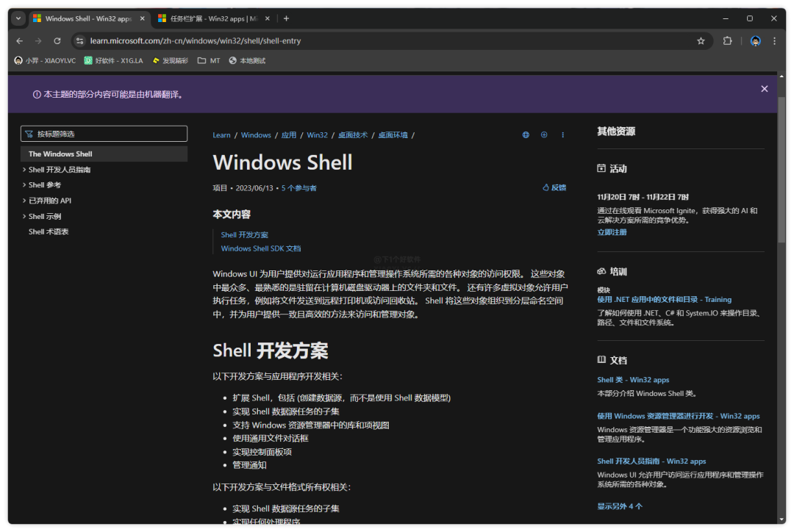The image size is (794, 532).
Task: Click the 桌面技术 breadcrumb link
Action: click(353, 135)
